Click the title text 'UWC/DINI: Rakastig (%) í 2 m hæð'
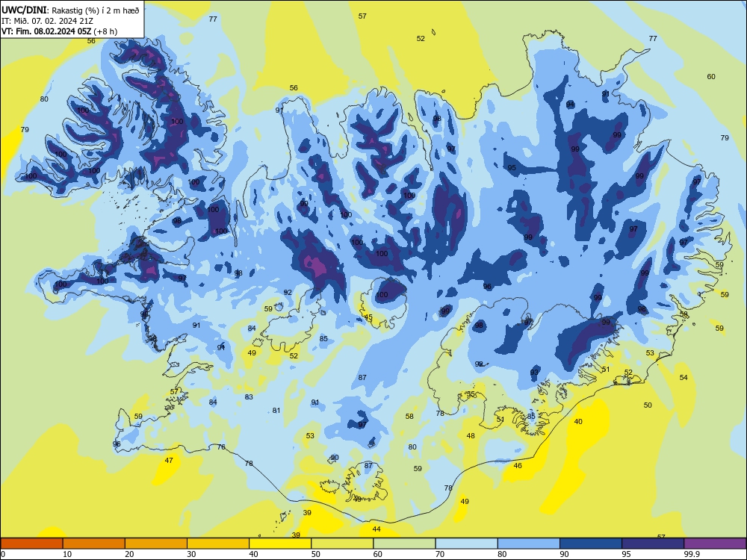This screenshot has width=747, height=560. 70,10
